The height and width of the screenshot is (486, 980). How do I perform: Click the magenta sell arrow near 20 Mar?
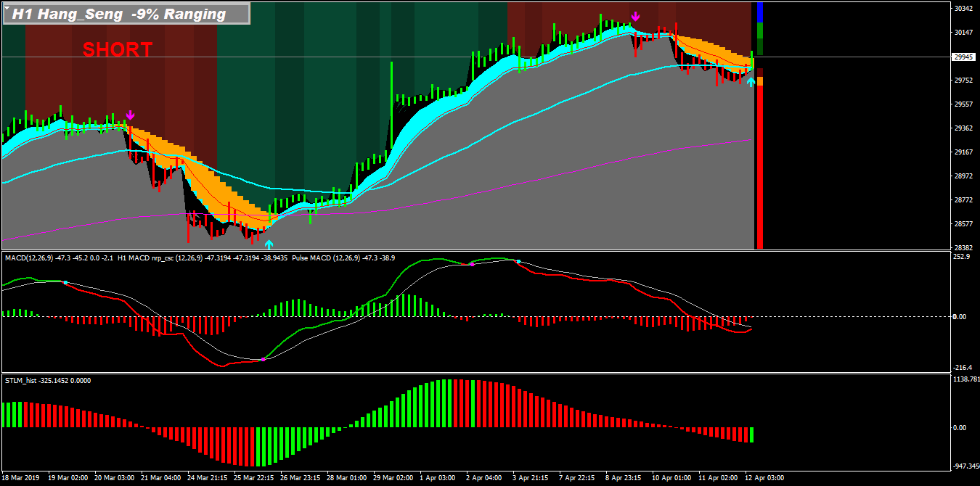point(130,115)
